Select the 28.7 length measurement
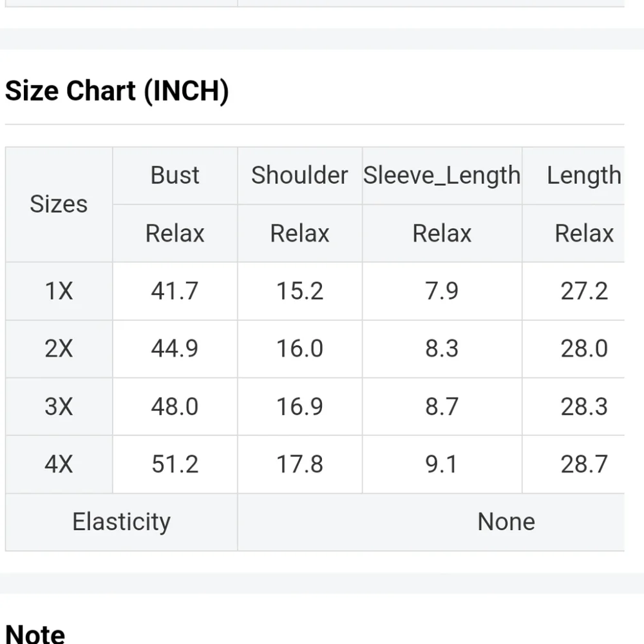 583,464
